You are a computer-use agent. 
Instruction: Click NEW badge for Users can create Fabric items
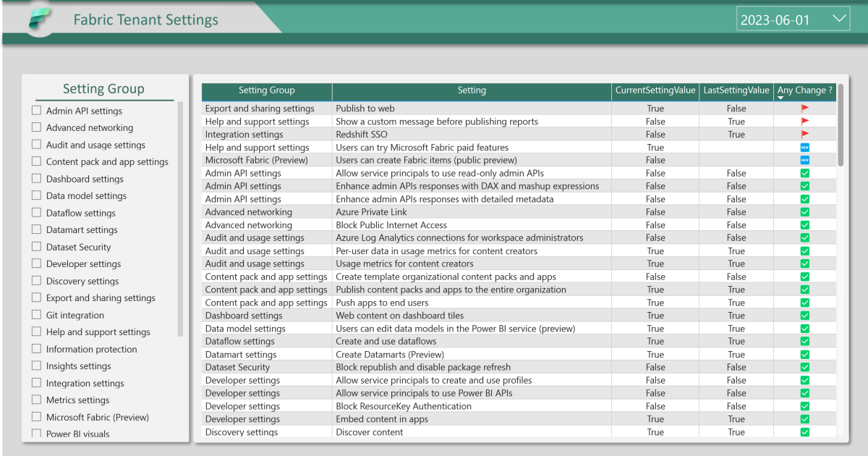[805, 160]
